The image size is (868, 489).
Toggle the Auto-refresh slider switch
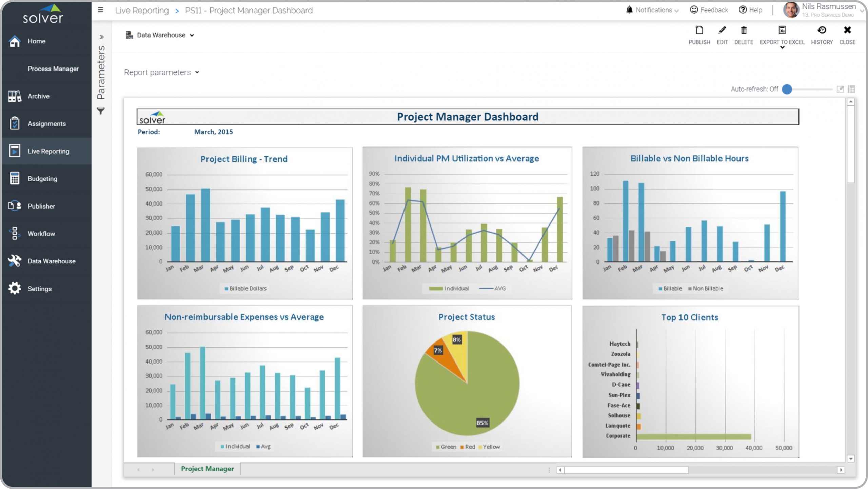pyautogui.click(x=787, y=89)
